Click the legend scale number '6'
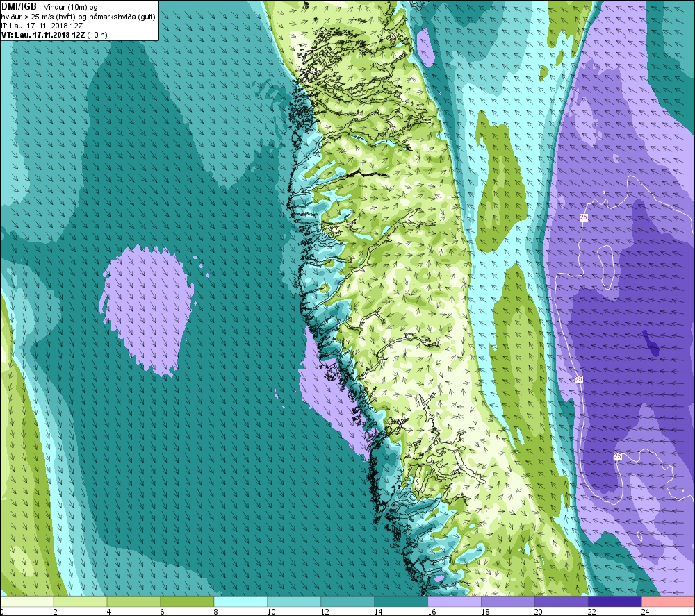This screenshot has height=616, width=695. point(162,612)
